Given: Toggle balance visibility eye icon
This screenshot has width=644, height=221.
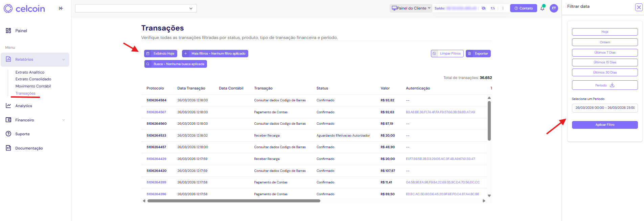Looking at the screenshot, I should click(484, 8).
